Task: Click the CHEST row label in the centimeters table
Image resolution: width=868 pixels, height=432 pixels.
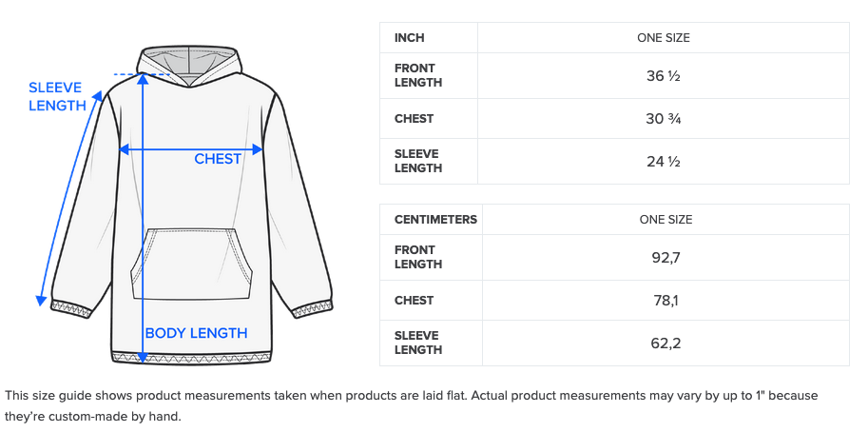Action: [x=415, y=301]
